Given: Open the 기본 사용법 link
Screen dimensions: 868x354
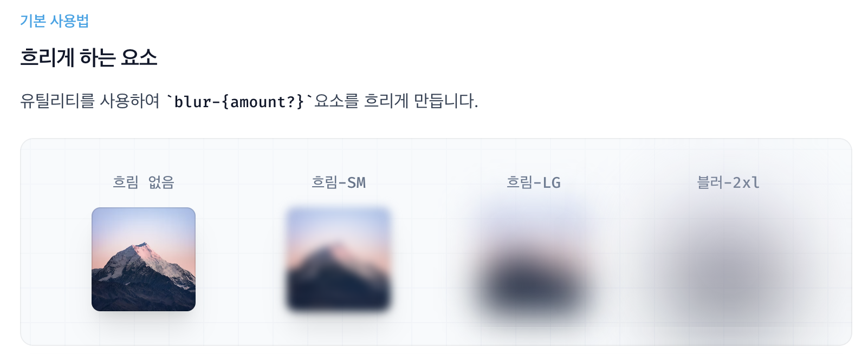Looking at the screenshot, I should (x=54, y=21).
